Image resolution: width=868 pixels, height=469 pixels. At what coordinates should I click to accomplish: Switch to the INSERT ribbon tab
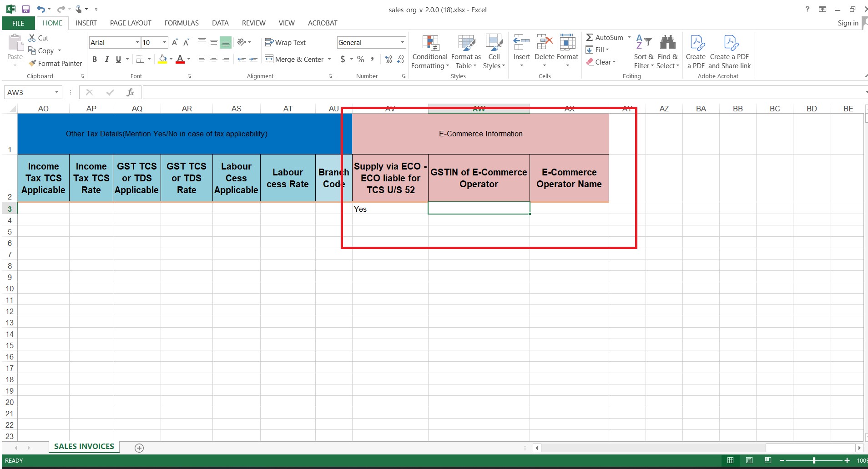point(86,23)
